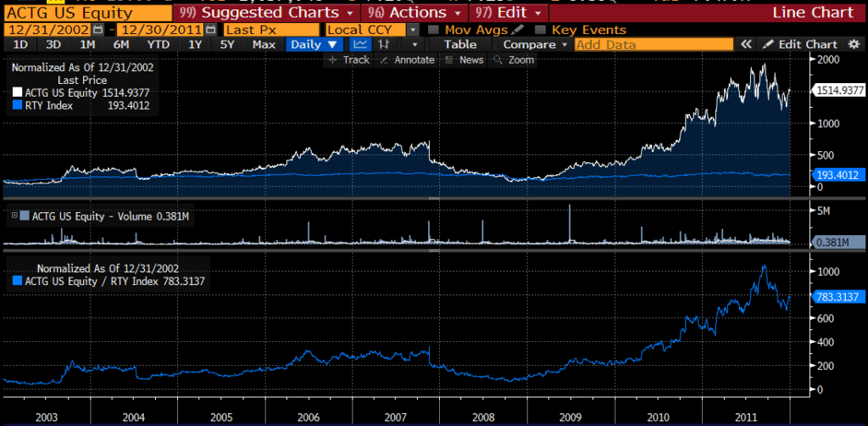Open the Compare dropdown
Viewport: 868px width, 426px height.
pyautogui.click(x=535, y=45)
